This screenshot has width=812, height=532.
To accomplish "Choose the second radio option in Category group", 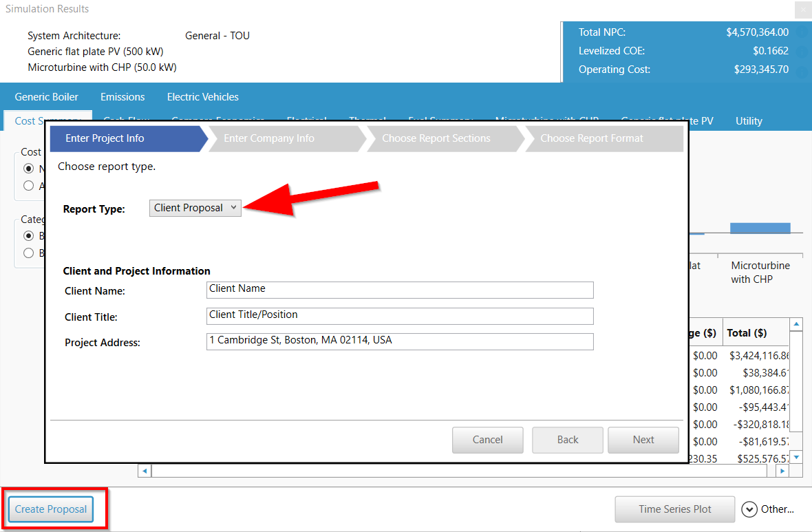I will 28,253.
